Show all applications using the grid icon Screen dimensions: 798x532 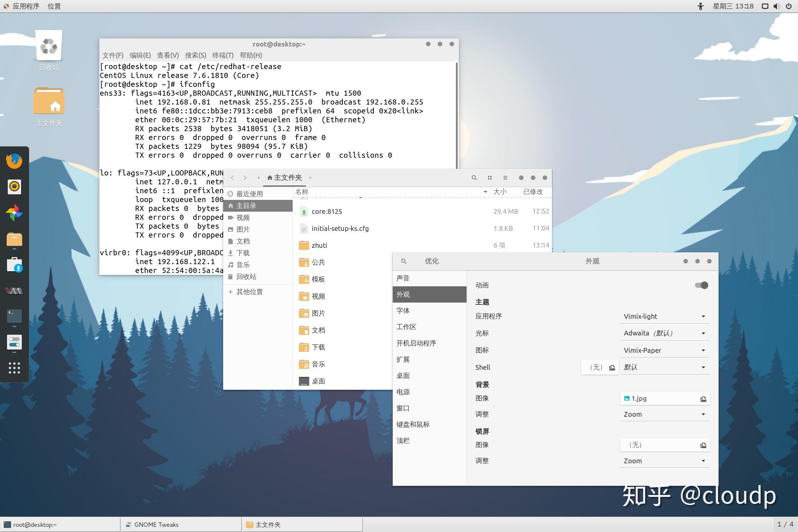tap(14, 368)
